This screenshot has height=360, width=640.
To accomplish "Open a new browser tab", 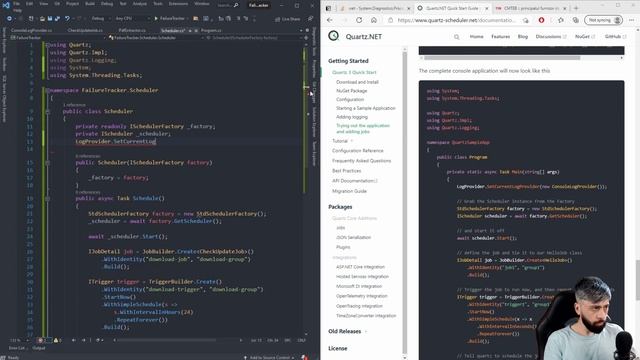I will pos(576,8).
